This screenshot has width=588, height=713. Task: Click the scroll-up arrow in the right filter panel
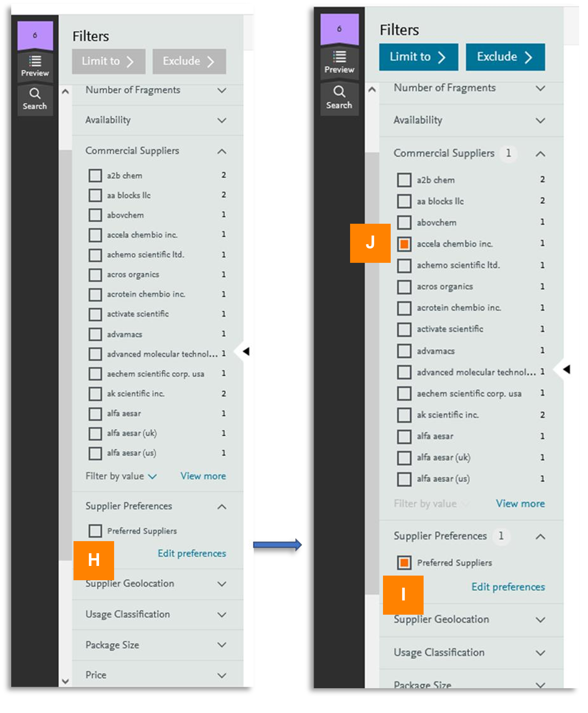tap(372, 90)
